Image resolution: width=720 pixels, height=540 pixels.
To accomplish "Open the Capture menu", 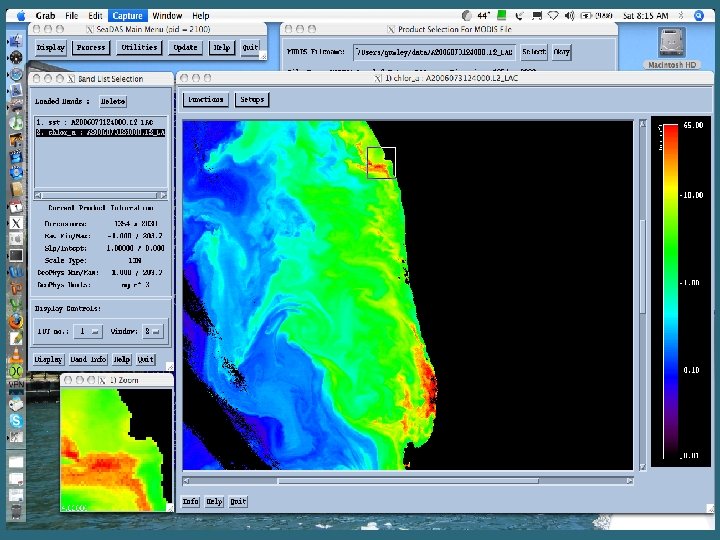I will coord(127,16).
